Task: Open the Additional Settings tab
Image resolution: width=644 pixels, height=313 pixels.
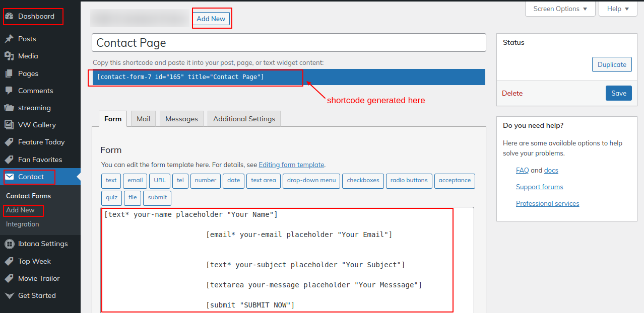Action: point(244,119)
